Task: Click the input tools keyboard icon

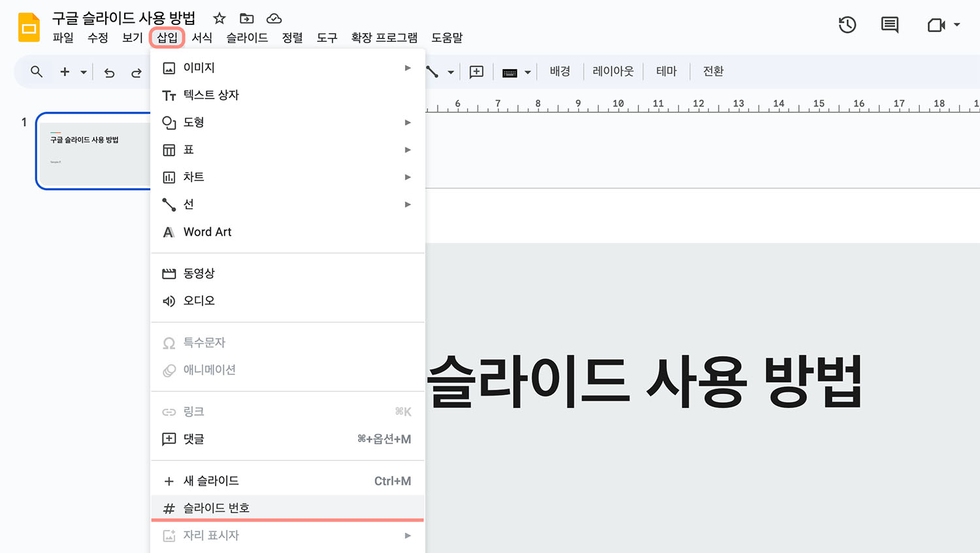Action: click(510, 72)
